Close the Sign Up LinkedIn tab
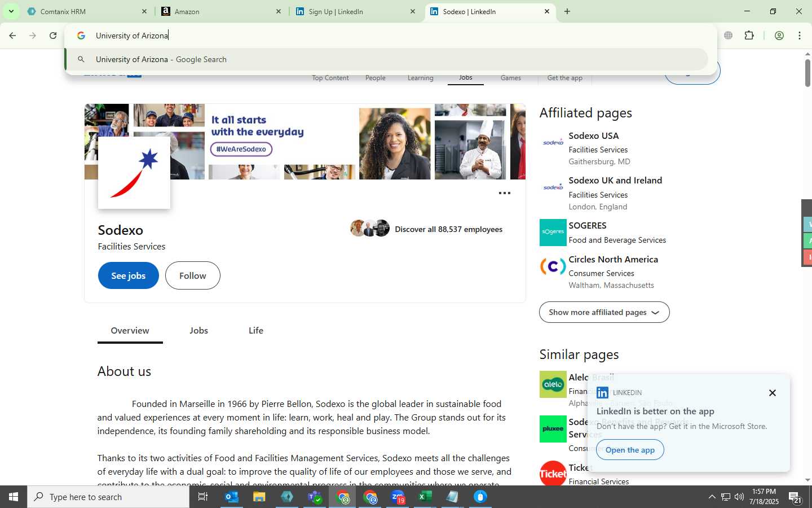Viewport: 812px width, 508px height. click(x=412, y=11)
